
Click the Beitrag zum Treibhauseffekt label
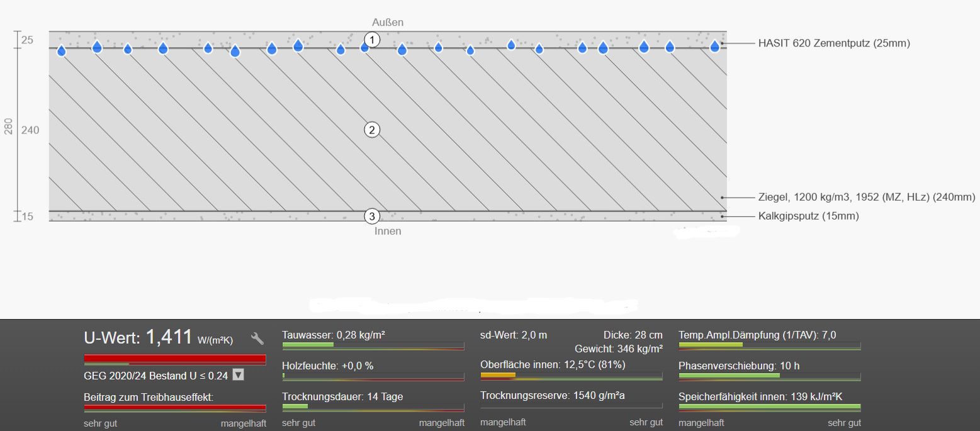149,397
